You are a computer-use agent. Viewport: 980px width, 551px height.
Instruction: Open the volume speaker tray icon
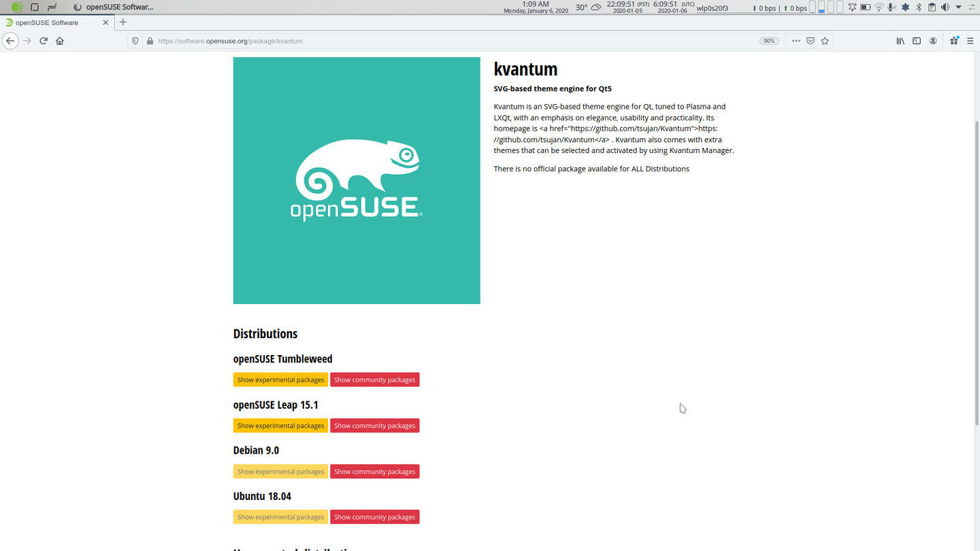point(945,7)
